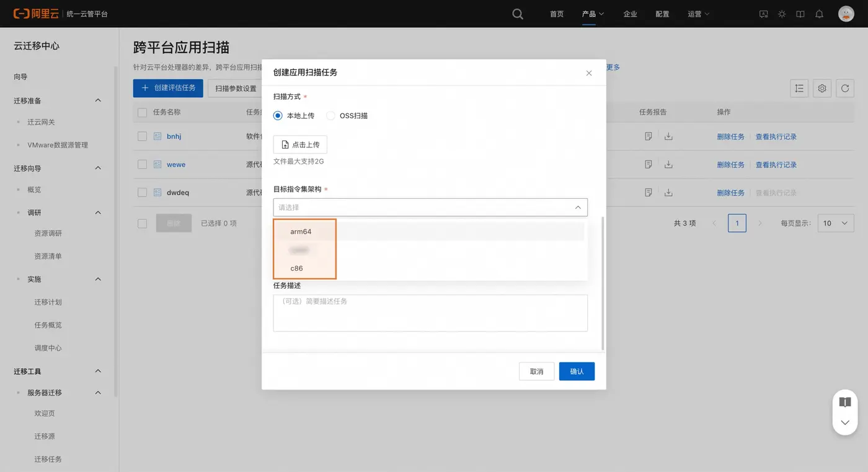Collapse the 服务器迁移 sidebar group
The width and height of the screenshot is (868, 472).
[98, 393]
